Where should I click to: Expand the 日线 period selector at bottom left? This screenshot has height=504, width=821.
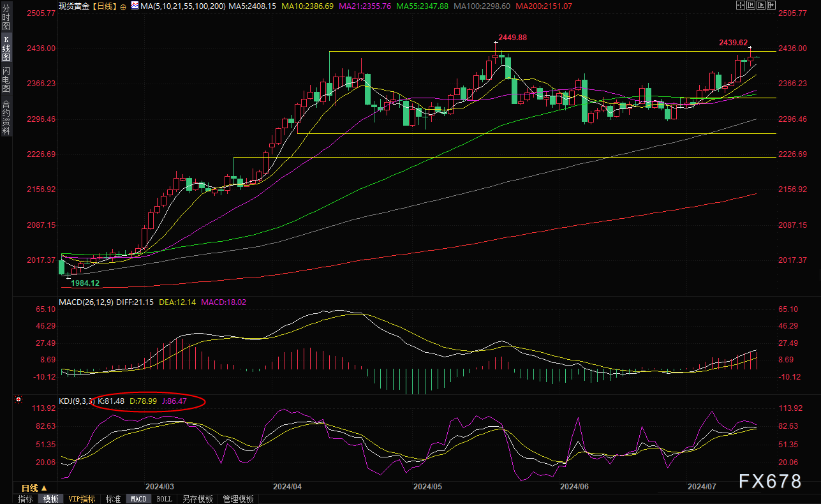pyautogui.click(x=35, y=488)
